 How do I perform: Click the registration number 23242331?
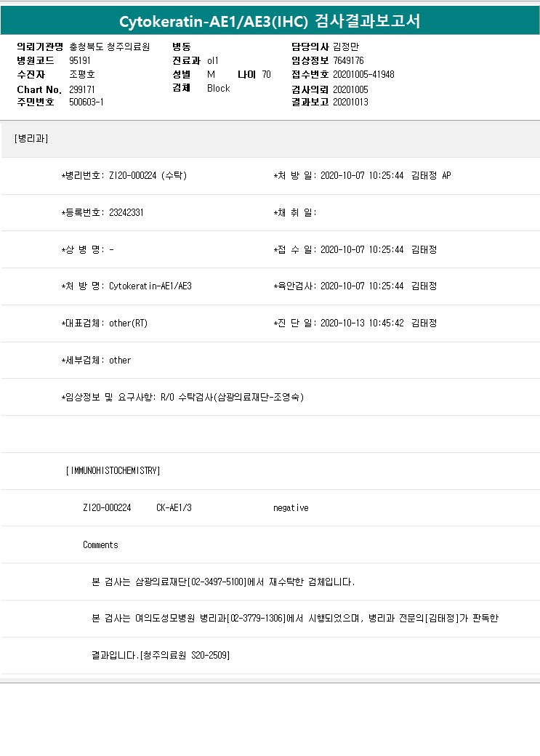[126, 213]
